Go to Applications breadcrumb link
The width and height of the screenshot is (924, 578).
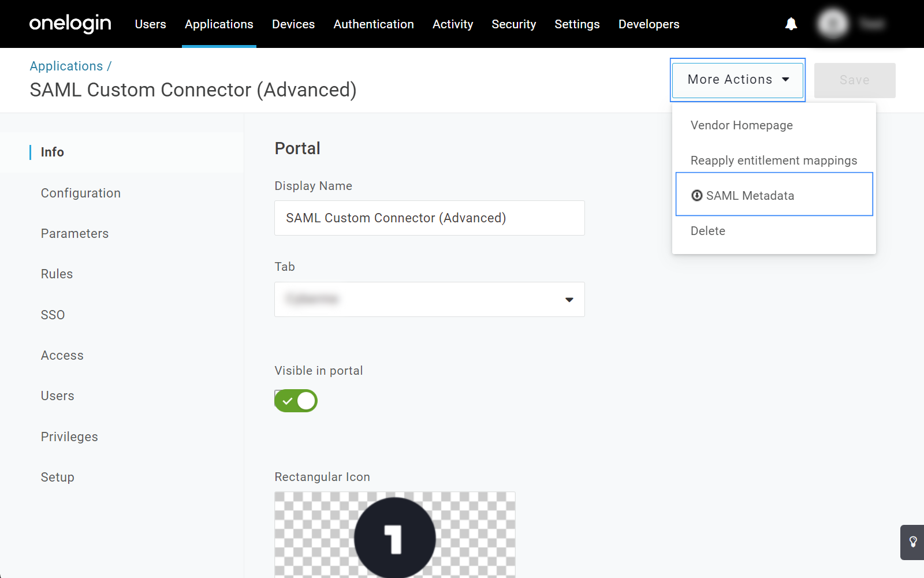tap(66, 66)
